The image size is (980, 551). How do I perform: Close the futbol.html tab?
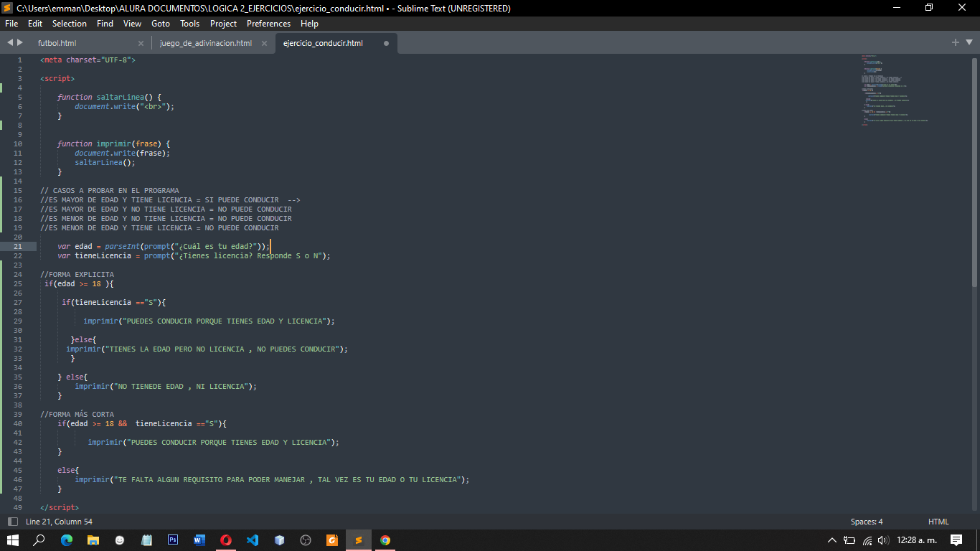pyautogui.click(x=141, y=43)
